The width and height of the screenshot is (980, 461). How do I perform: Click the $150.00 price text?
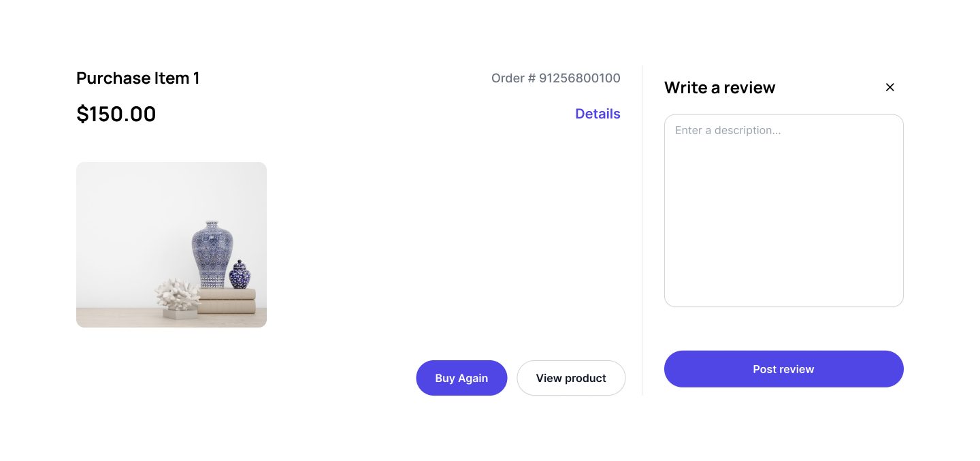point(116,114)
